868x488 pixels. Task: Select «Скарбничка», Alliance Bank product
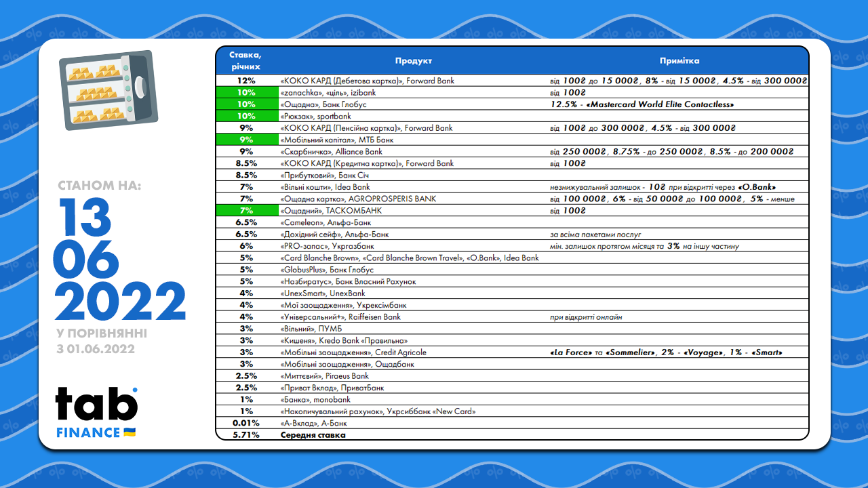click(x=331, y=152)
